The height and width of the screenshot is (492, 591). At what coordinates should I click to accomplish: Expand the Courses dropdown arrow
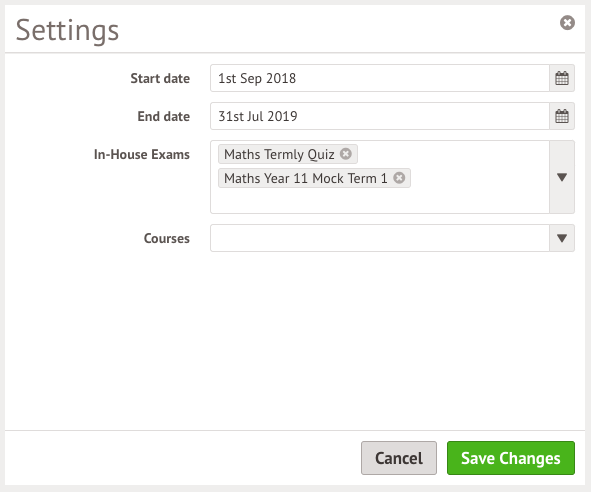point(562,238)
